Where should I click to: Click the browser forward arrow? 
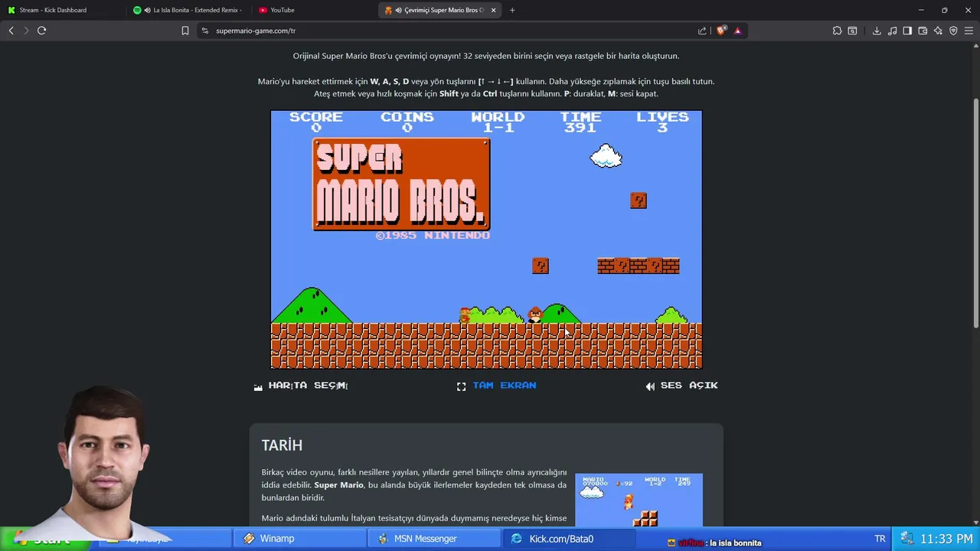[x=26, y=31]
